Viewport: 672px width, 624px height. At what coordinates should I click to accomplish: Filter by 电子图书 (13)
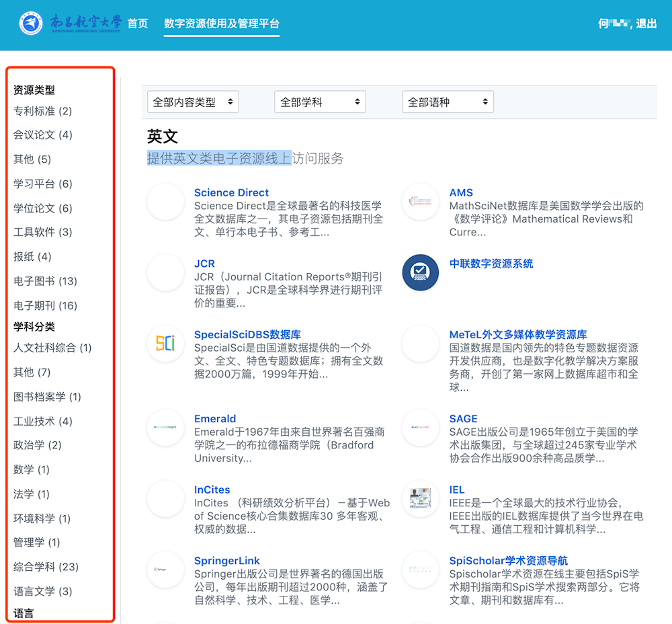pos(46,281)
